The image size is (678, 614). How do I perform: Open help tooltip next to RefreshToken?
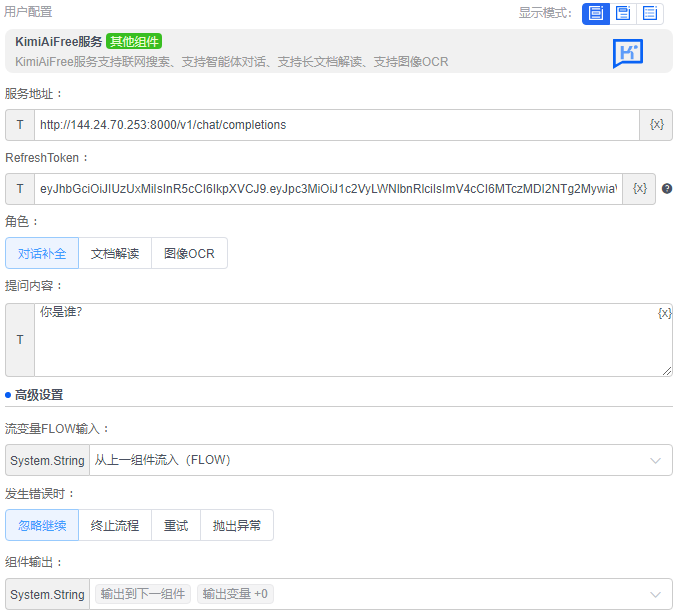(x=667, y=188)
